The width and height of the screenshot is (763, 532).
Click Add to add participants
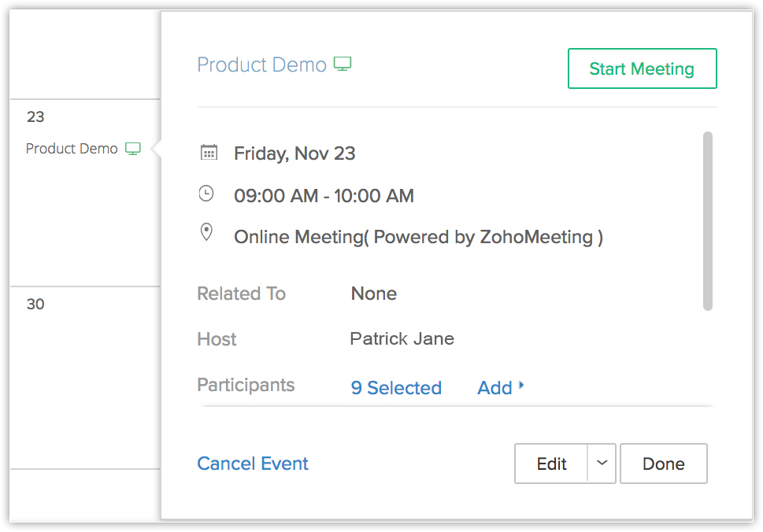tap(494, 388)
